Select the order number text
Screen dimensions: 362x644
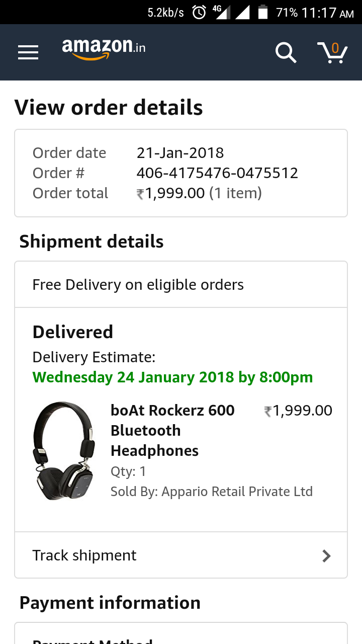[x=217, y=173]
